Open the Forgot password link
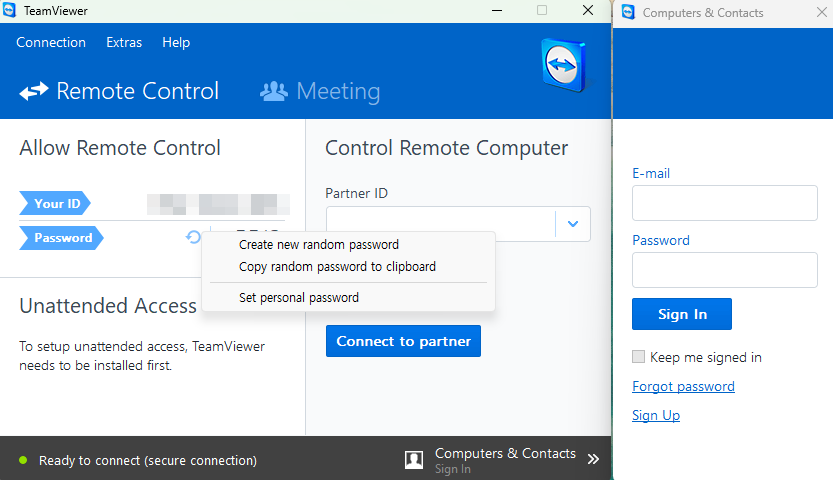Image resolution: width=833 pixels, height=480 pixels. pyautogui.click(x=683, y=386)
